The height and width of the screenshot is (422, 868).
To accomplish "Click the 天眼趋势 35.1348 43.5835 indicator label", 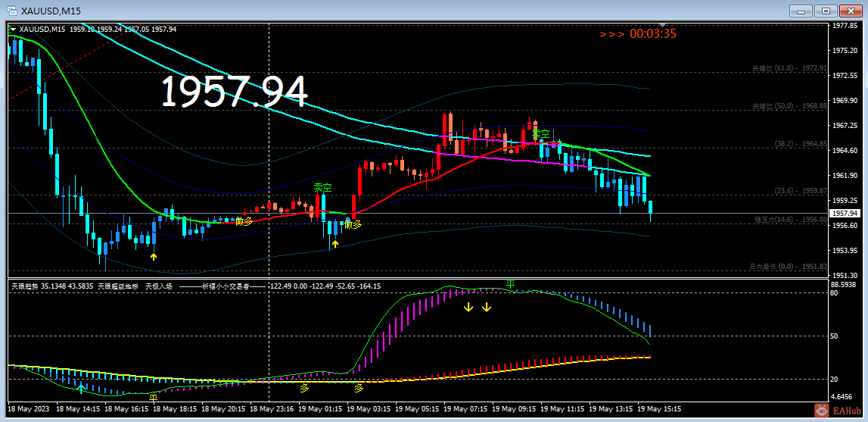I will [52, 286].
